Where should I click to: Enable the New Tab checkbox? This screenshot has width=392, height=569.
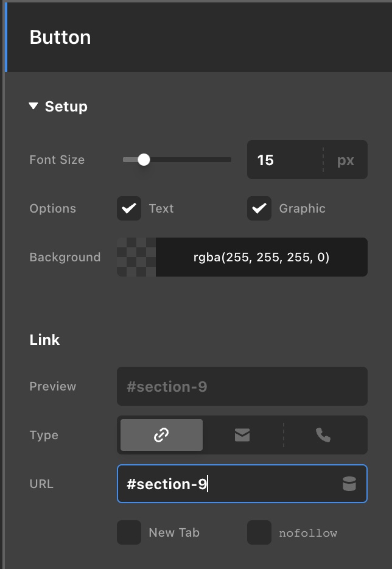(129, 532)
